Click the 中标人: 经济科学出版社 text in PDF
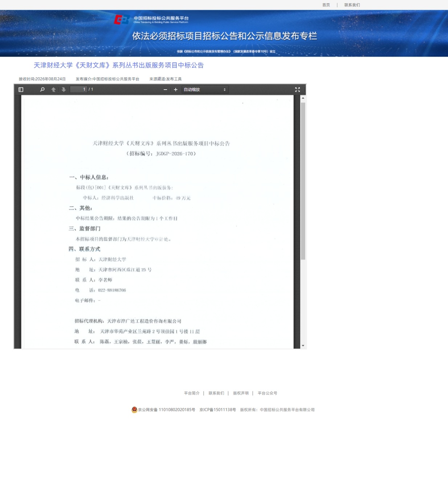 [108, 198]
